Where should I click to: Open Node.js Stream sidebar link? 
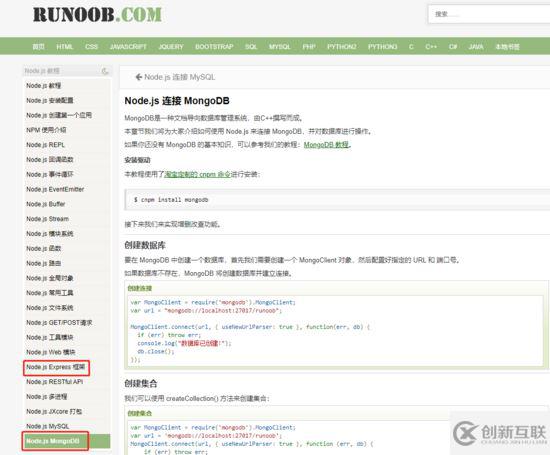47,219
